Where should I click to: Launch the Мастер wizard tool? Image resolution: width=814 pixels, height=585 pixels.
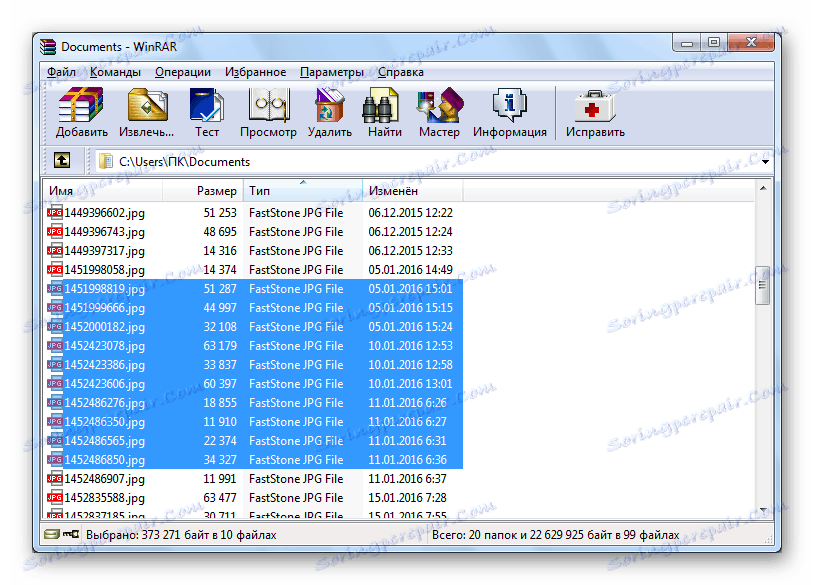click(x=439, y=113)
